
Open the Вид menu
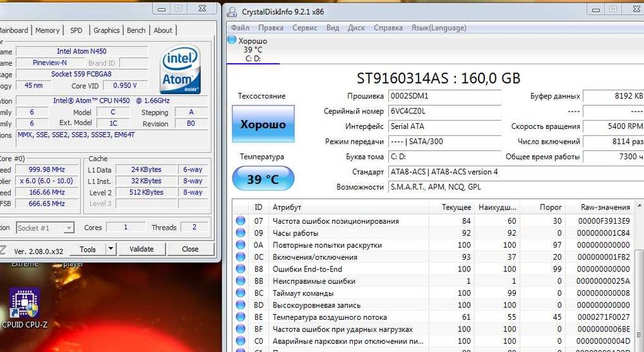[333, 28]
